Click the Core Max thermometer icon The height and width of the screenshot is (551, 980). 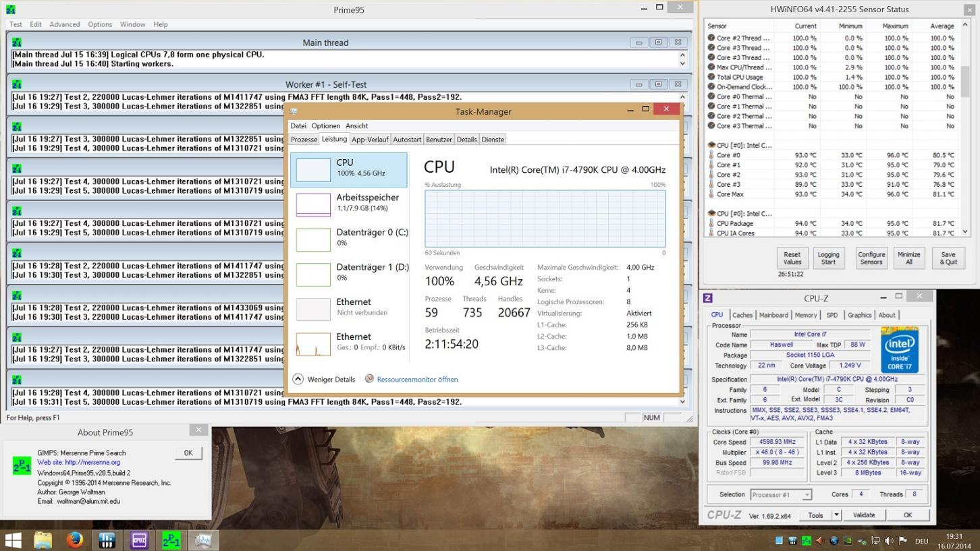[711, 194]
